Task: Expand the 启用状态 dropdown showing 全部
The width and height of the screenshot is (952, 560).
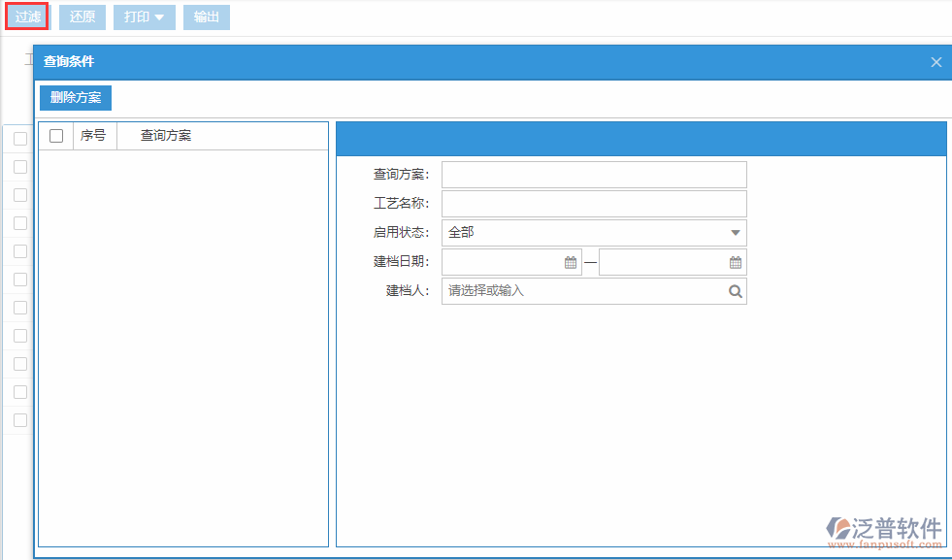Action: (735, 232)
